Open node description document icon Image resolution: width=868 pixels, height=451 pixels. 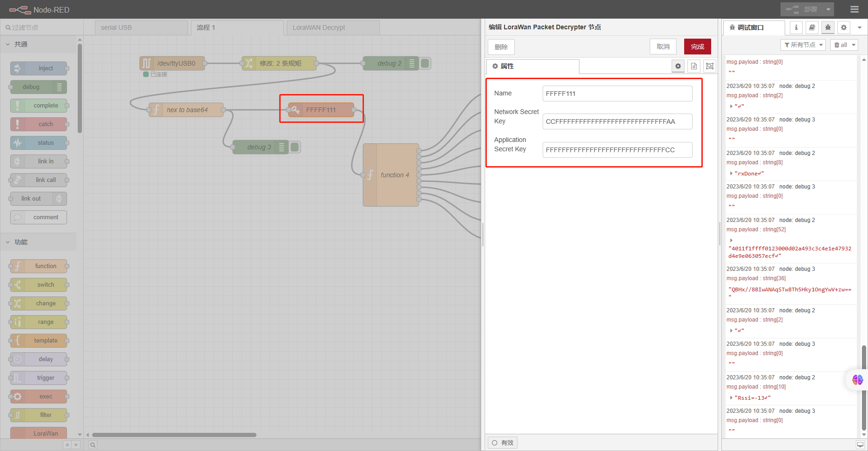tap(694, 66)
